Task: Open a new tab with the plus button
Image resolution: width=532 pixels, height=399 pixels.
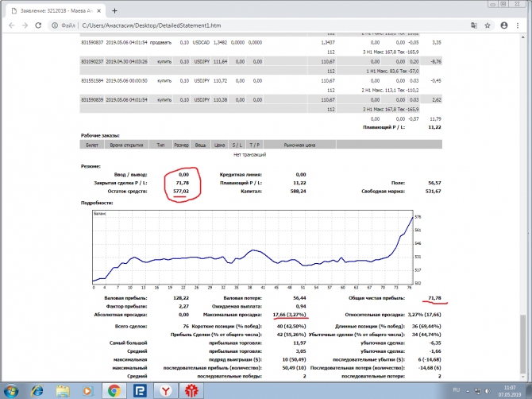Action: click(x=114, y=11)
